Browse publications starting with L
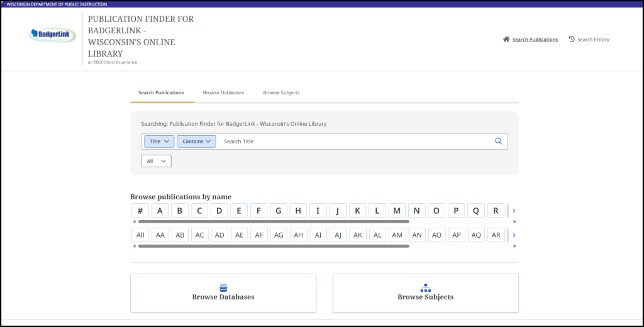Screen dimensions: 644x327 (x=377, y=211)
